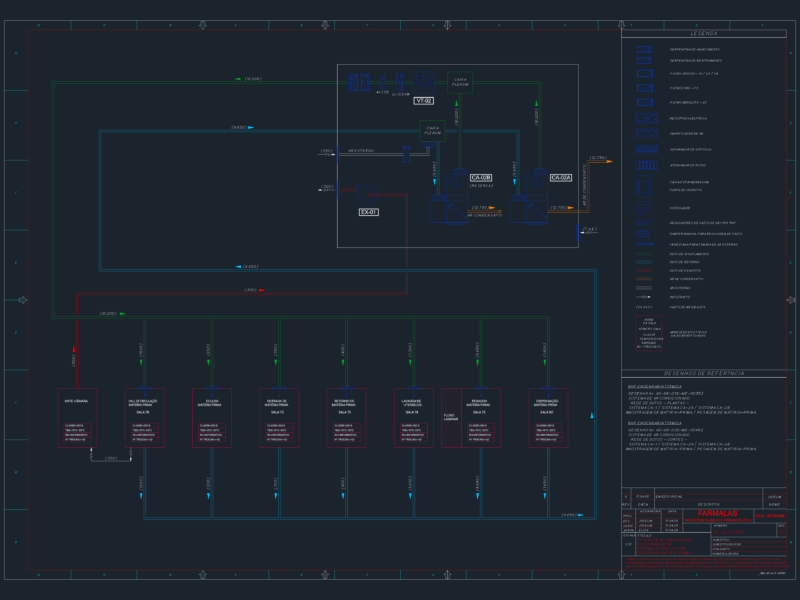The height and width of the screenshot is (600, 800).
Task: Click the Filtro Grosso legend symbol
Action: point(644,73)
